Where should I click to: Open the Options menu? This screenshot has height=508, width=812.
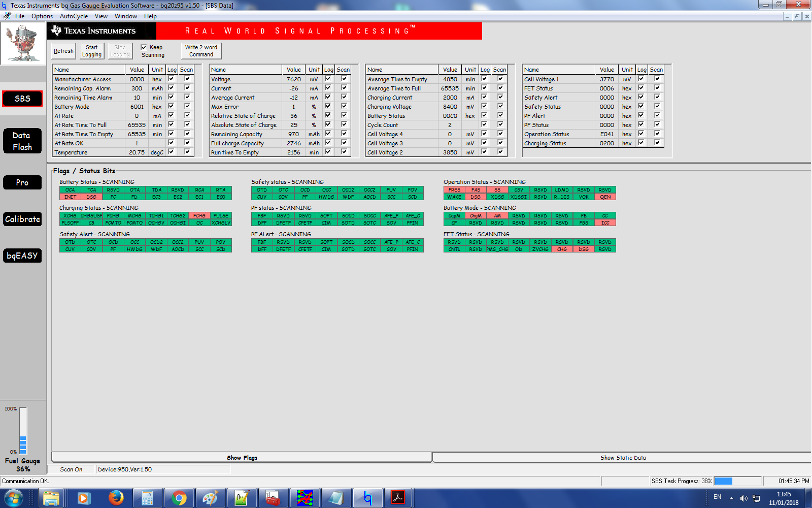point(42,16)
